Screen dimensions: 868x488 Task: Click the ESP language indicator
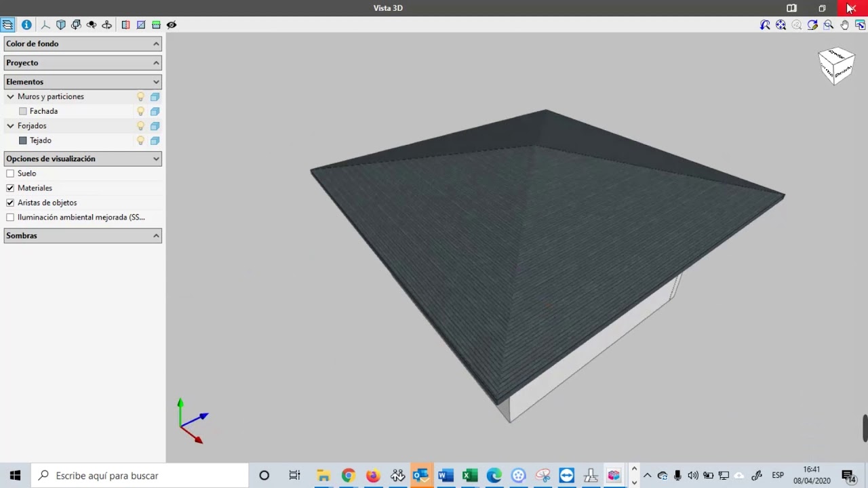coord(777,476)
